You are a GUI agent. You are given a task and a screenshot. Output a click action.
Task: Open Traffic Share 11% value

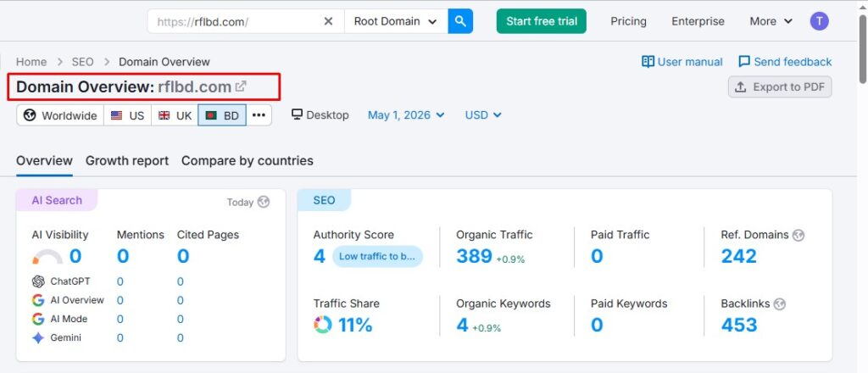click(x=355, y=325)
